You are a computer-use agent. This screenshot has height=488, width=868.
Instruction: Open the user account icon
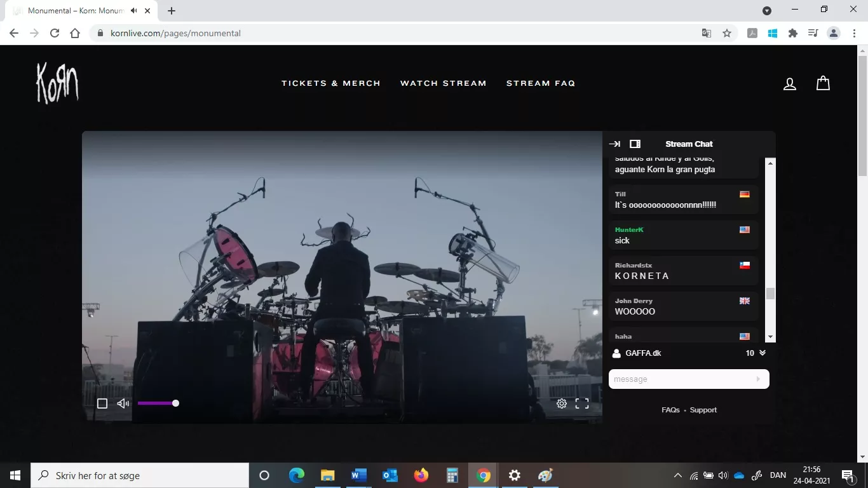pos(790,84)
